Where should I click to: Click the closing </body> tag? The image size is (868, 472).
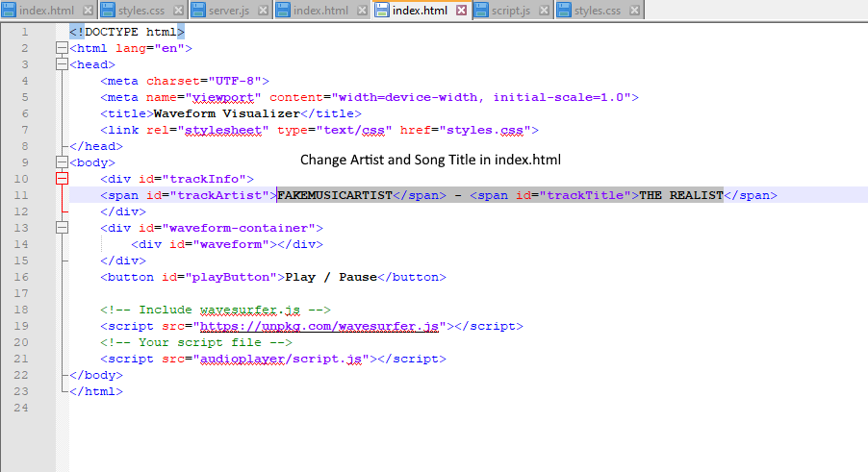[x=96, y=375]
